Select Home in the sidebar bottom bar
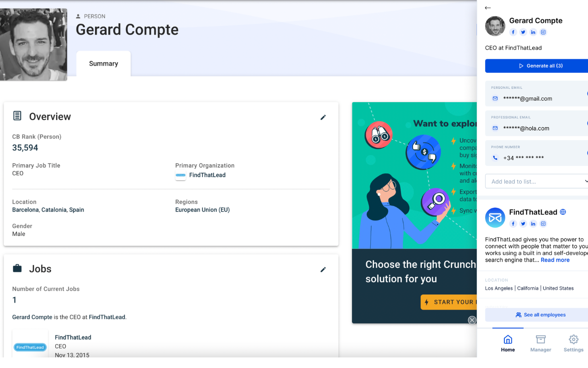588x368 pixels. point(508,343)
